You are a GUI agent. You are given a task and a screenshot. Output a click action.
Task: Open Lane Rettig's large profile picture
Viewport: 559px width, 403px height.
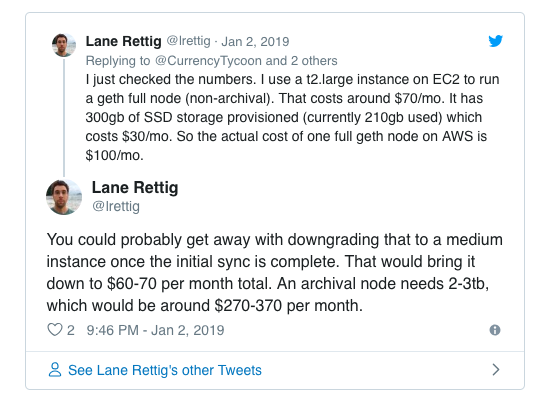click(x=64, y=197)
